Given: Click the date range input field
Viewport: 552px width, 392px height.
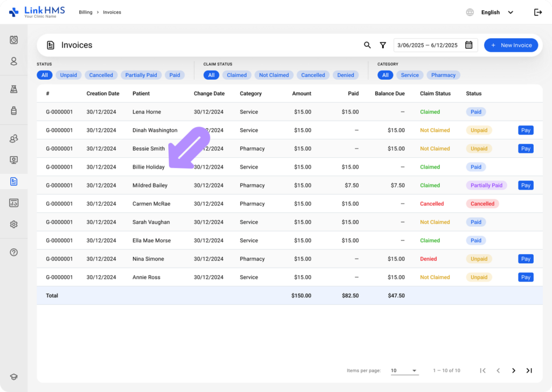Looking at the screenshot, I should (x=436, y=45).
